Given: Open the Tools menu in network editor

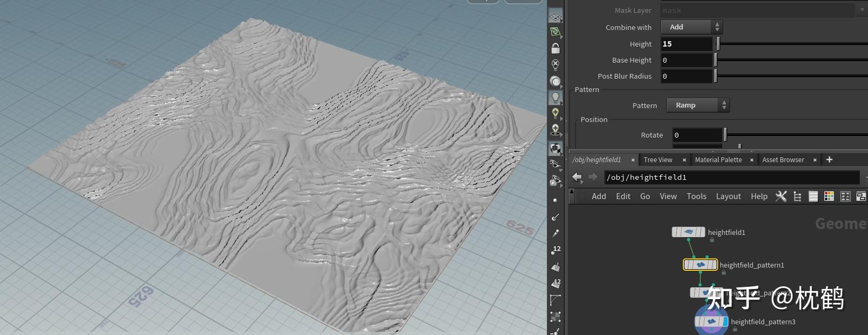Looking at the screenshot, I should (x=696, y=196).
